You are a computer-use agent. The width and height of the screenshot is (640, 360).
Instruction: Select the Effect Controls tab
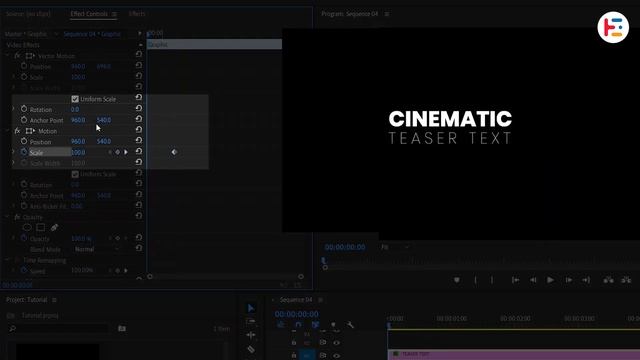point(89,14)
